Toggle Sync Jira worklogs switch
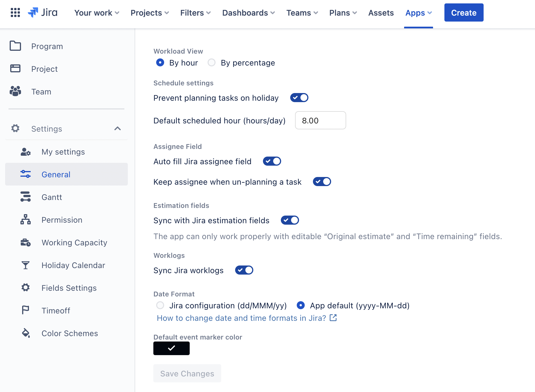This screenshot has width=535, height=392. coord(244,270)
